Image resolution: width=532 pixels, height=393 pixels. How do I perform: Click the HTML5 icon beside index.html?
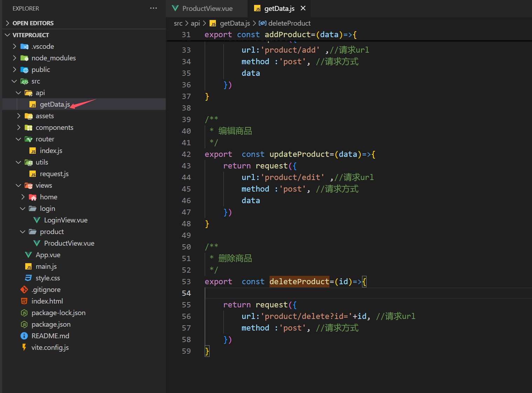[24, 301]
